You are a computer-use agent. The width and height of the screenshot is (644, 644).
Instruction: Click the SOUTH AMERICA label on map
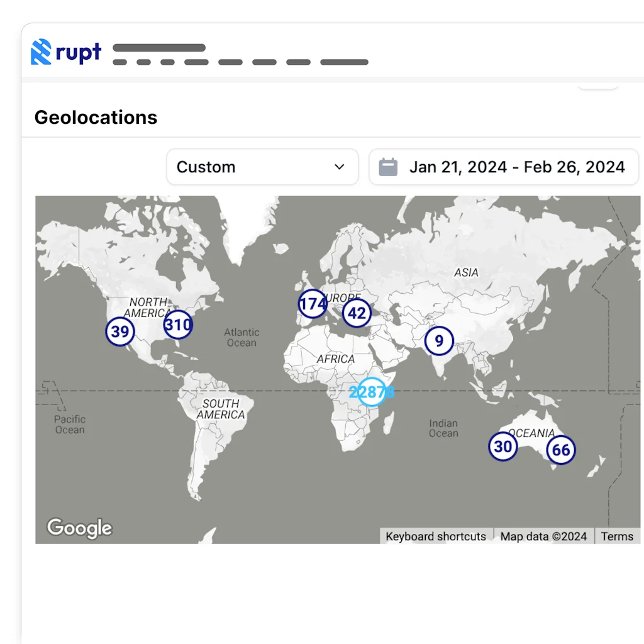(221, 409)
